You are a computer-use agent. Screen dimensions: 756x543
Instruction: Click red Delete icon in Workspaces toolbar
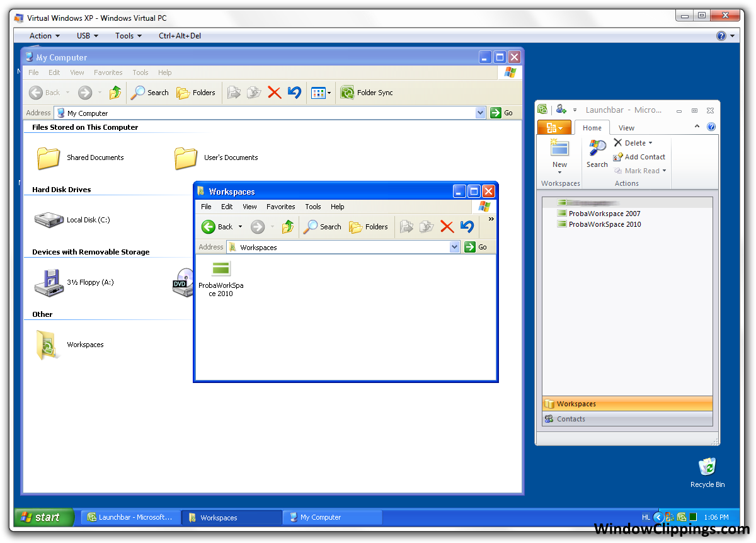[x=447, y=227]
